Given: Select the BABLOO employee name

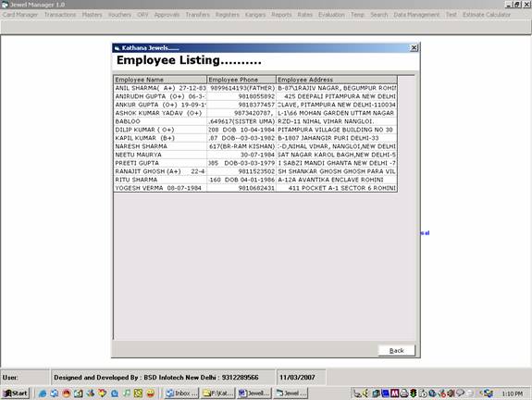Looking at the screenshot, I should 160,121.
